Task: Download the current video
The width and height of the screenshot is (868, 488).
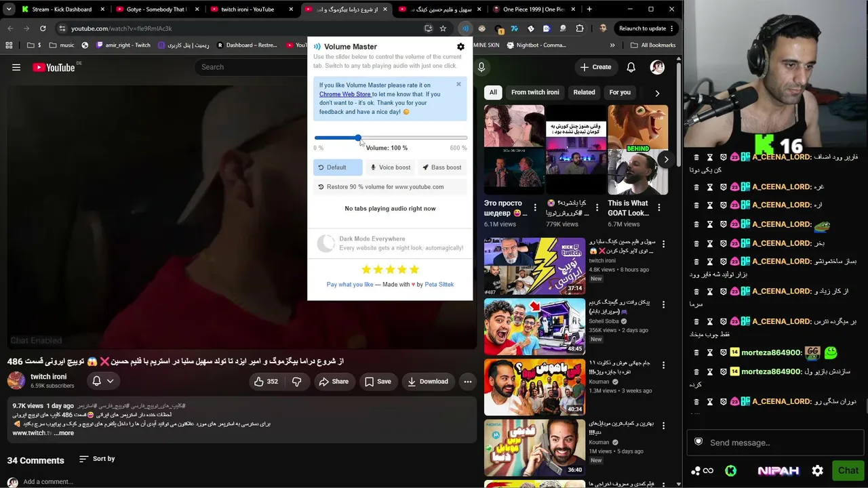Action: pos(427,382)
